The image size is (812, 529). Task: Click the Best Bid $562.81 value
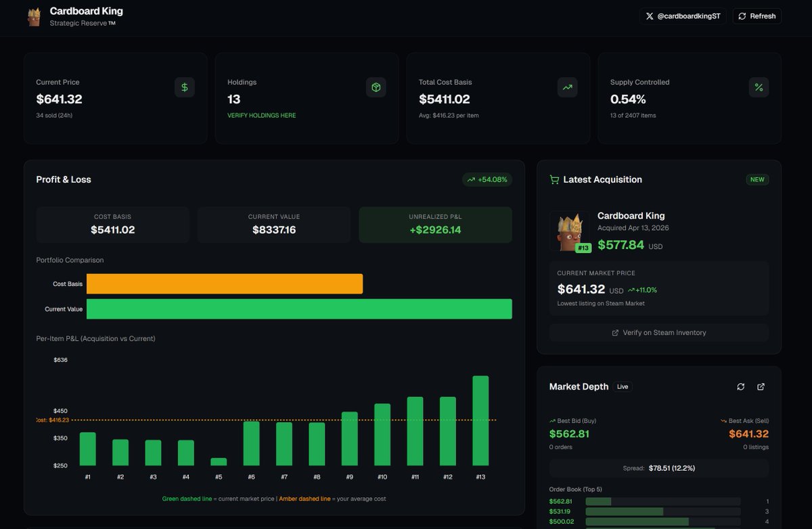[569, 434]
